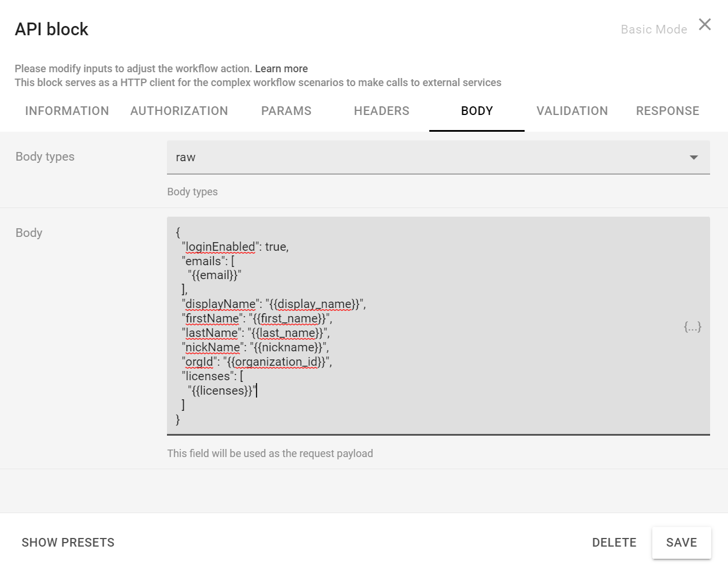The height and width of the screenshot is (568, 728).
Task: Go to the Params tab
Action: tap(286, 111)
